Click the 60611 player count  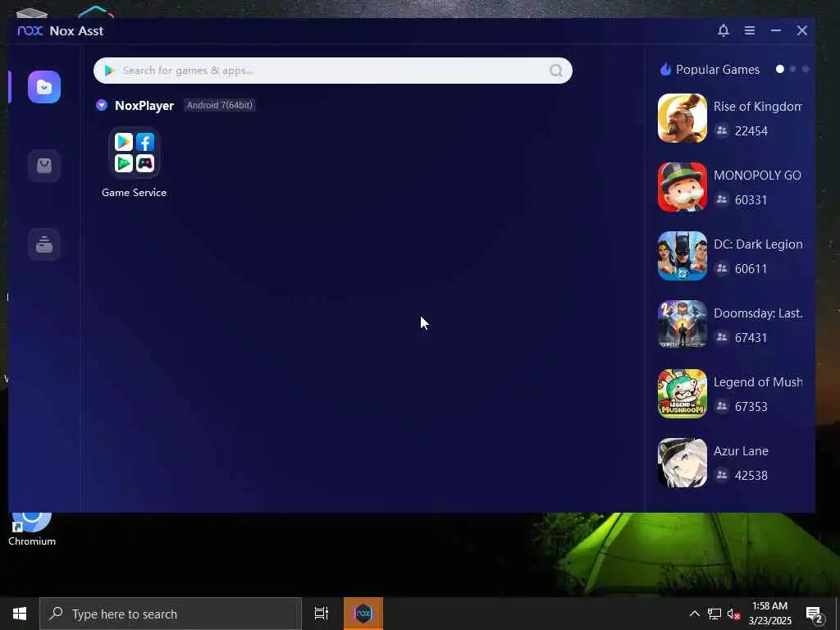[751, 268]
